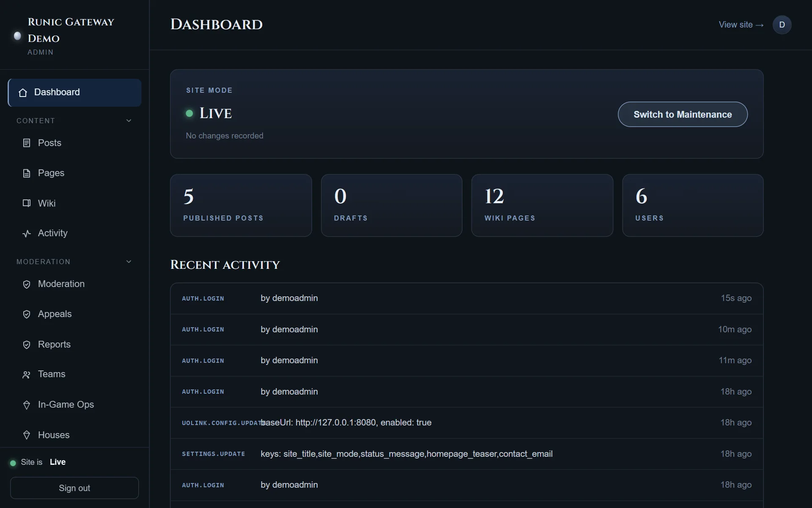The height and width of the screenshot is (508, 812).
Task: Click the Posts document icon
Action: tap(27, 143)
